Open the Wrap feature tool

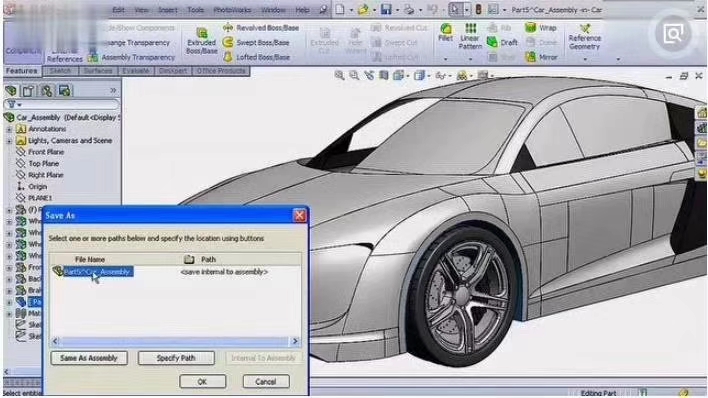click(541, 28)
